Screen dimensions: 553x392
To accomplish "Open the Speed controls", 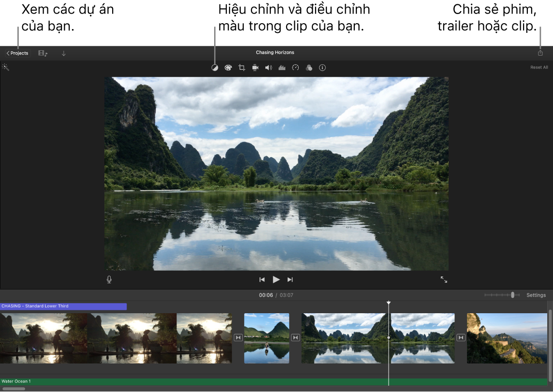I will click(x=295, y=68).
